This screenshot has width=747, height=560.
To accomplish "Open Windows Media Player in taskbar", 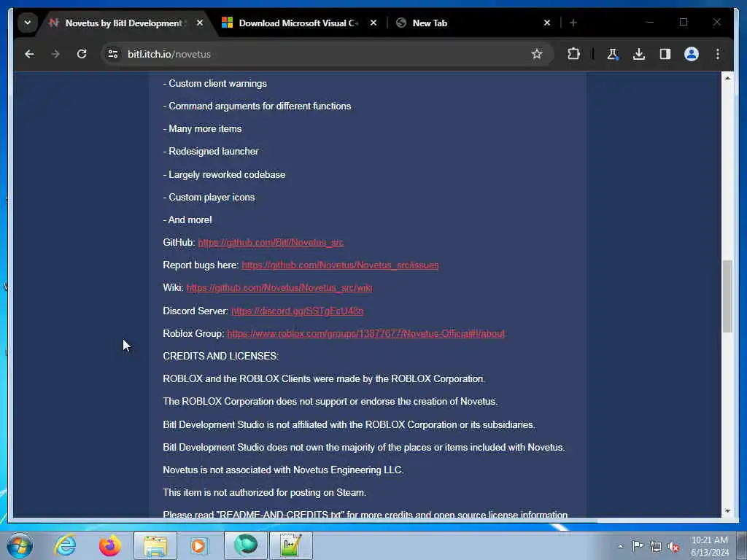I will pyautogui.click(x=199, y=545).
